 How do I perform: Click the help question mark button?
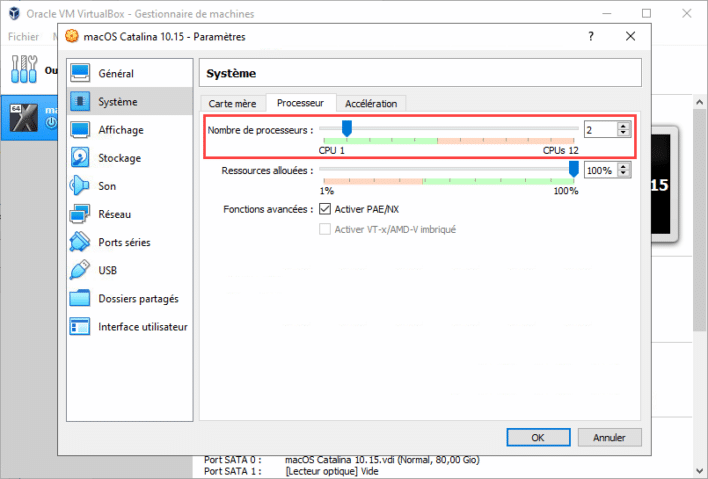point(591,36)
